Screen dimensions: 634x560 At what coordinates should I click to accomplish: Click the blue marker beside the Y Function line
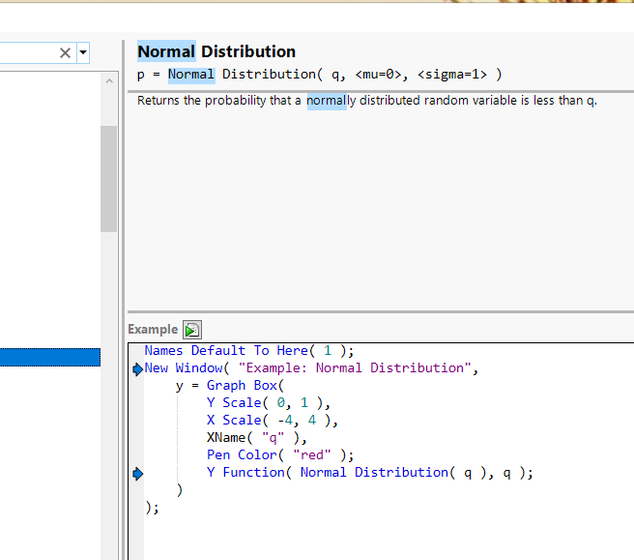(138, 473)
